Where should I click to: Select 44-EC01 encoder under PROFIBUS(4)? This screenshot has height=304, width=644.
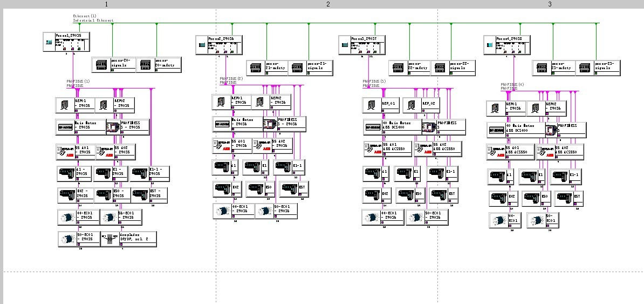(x=505, y=220)
